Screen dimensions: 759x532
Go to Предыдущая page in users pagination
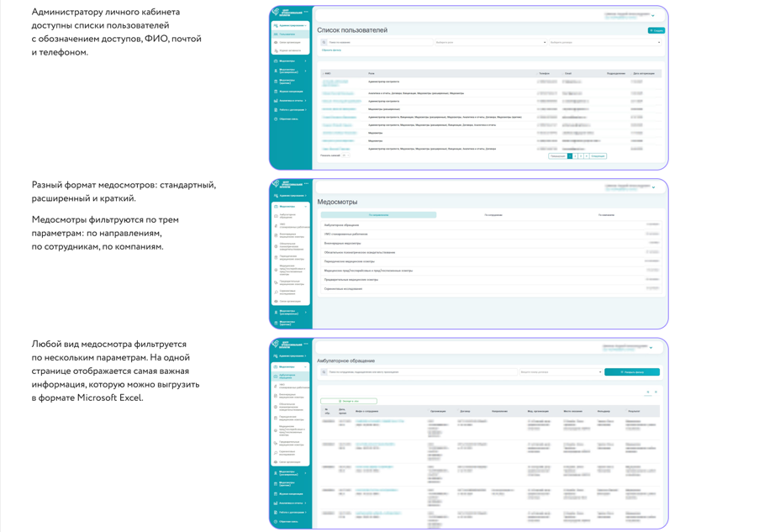[557, 155]
